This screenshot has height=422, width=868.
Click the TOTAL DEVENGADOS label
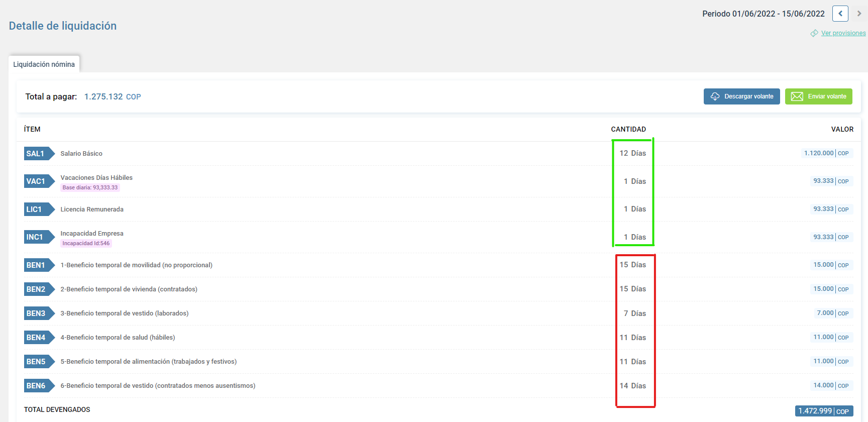pos(57,409)
